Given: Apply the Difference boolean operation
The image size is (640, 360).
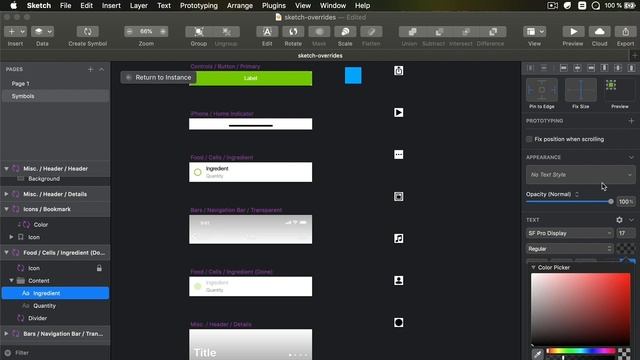Looking at the screenshot, I should [493, 31].
